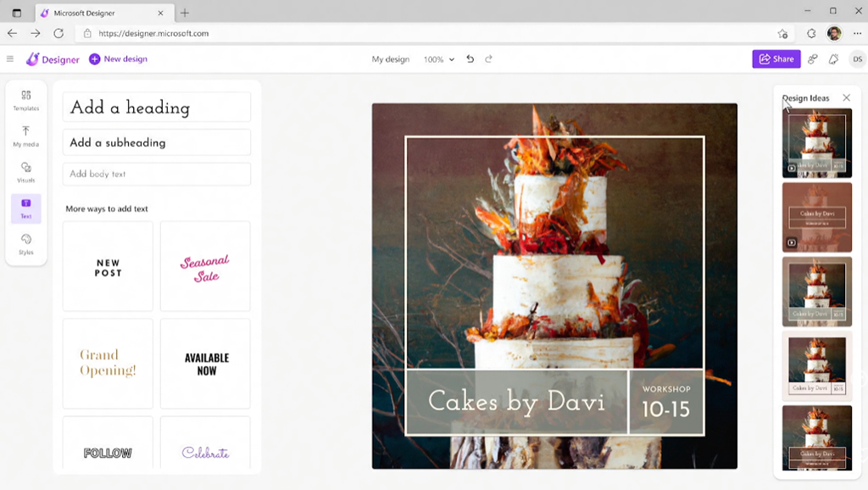Open the Styles panel
The height and width of the screenshot is (490, 868).
(26, 244)
